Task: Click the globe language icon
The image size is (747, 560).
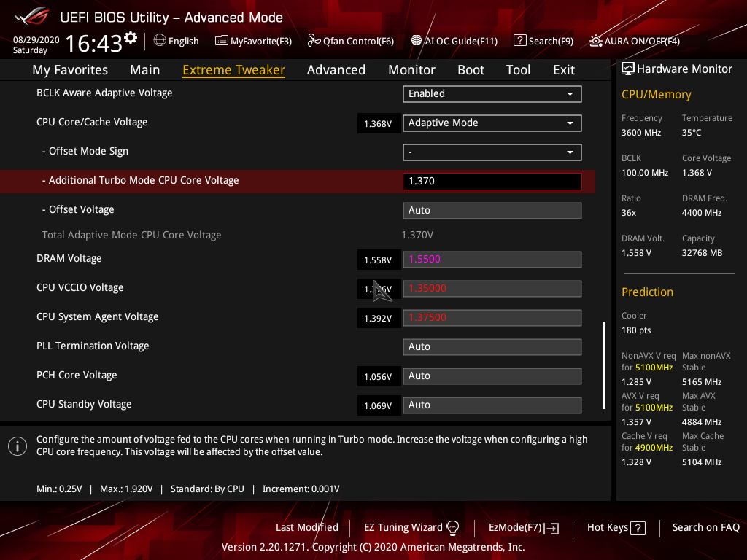Action: 160,41
